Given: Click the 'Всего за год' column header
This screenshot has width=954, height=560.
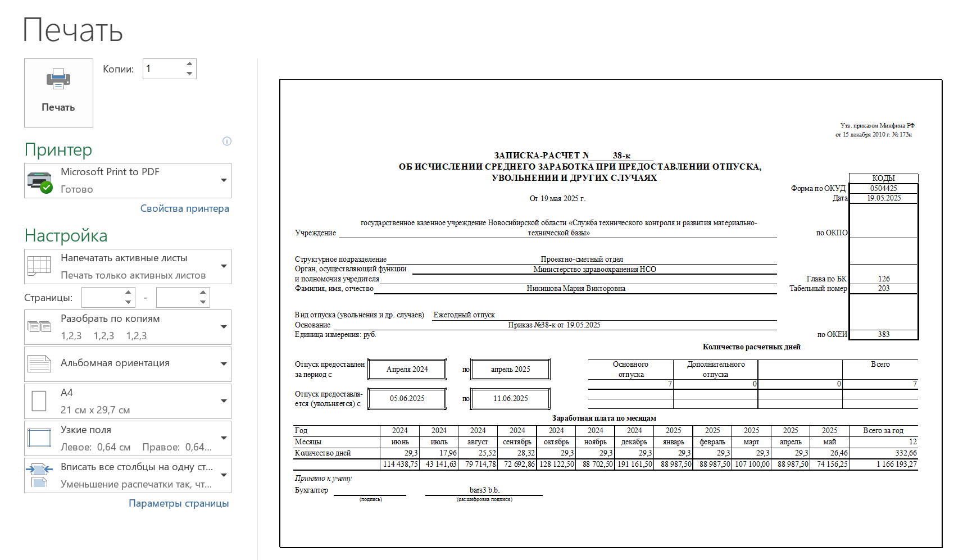Looking at the screenshot, I should point(883,431).
